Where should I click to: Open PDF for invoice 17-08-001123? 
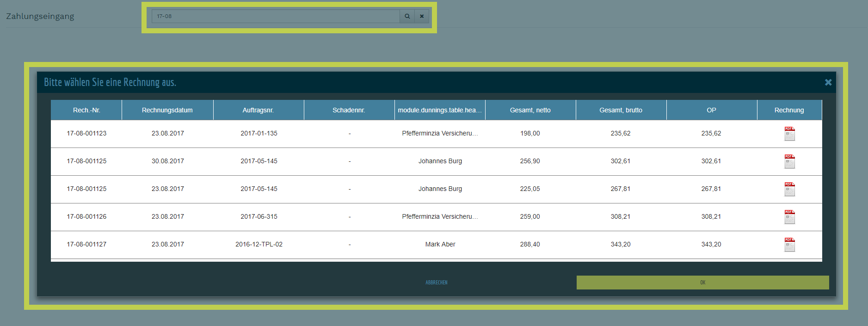789,134
